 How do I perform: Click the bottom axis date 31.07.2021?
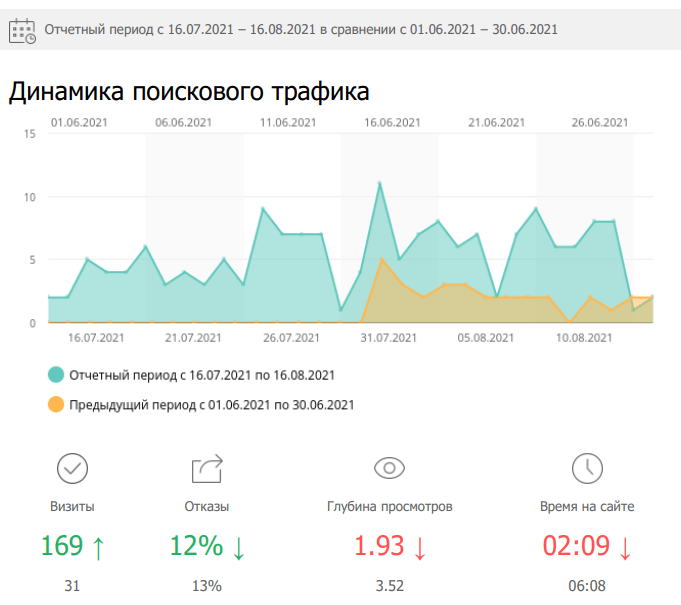pos(389,338)
